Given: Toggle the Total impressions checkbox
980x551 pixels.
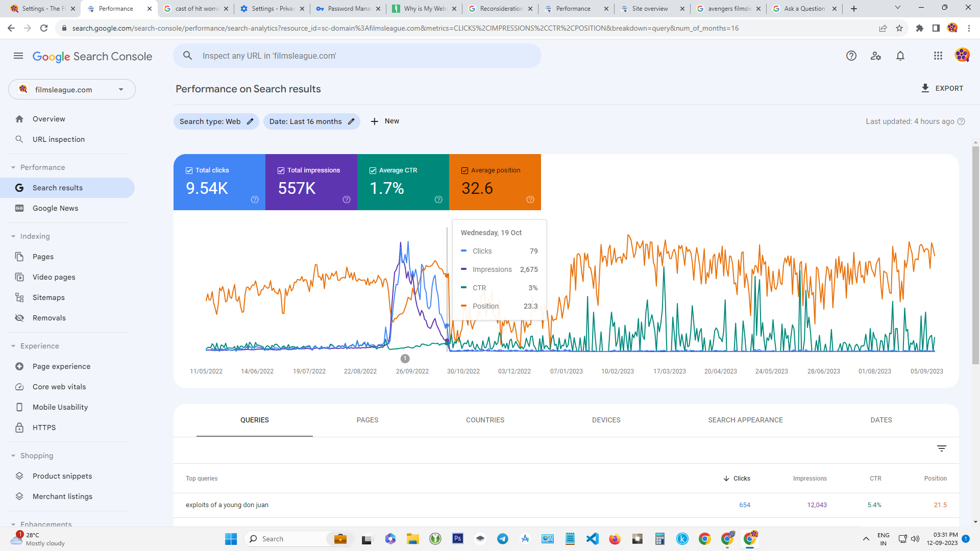Looking at the screenshot, I should [281, 170].
